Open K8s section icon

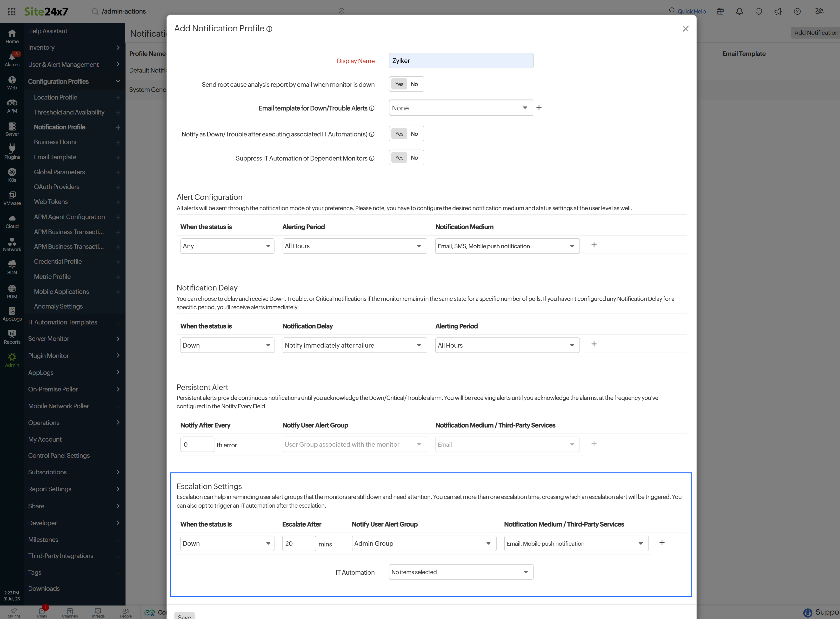(12, 175)
